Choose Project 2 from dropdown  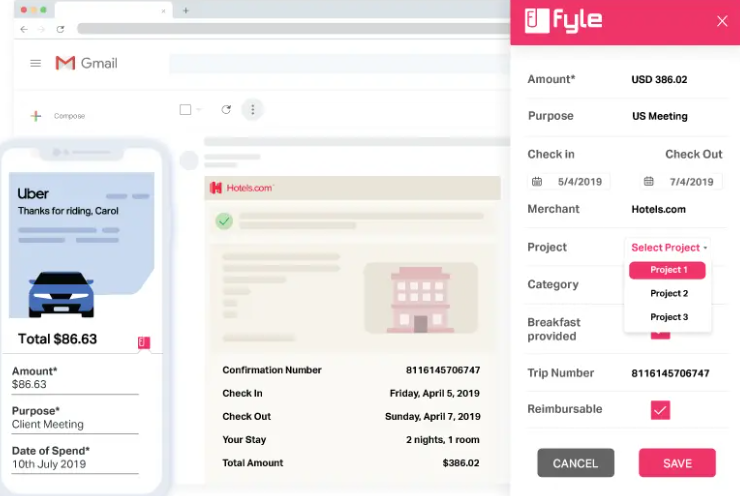[669, 294]
